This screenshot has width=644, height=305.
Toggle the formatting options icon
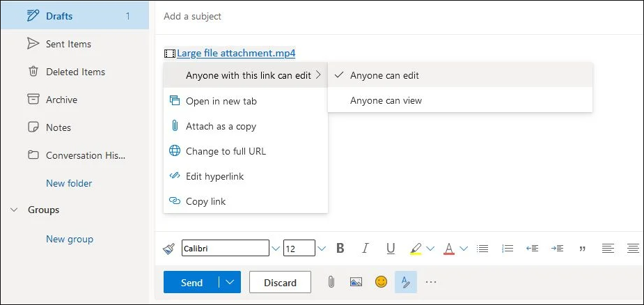[406, 282]
